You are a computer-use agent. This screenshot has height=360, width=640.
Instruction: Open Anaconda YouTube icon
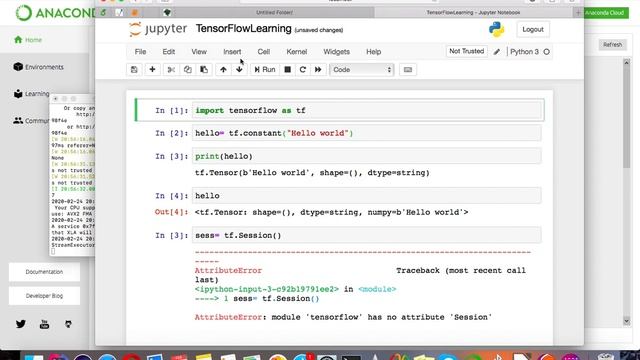(44, 324)
